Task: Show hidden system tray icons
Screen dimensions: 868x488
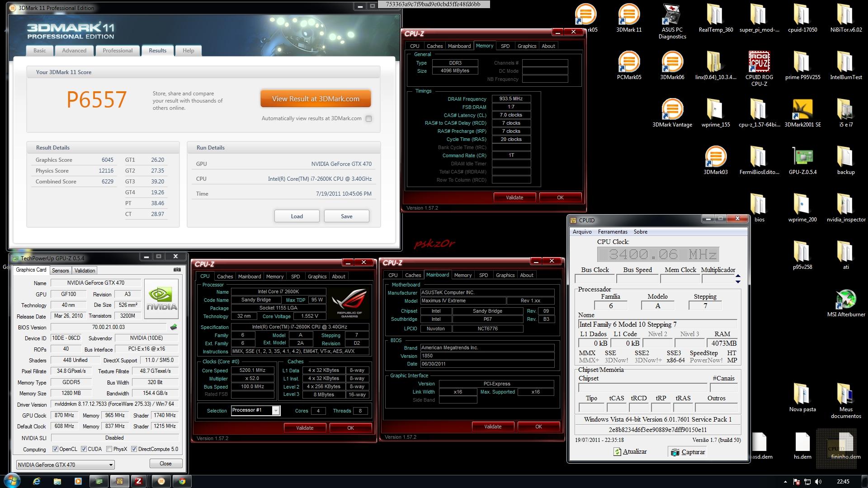Action: click(785, 482)
